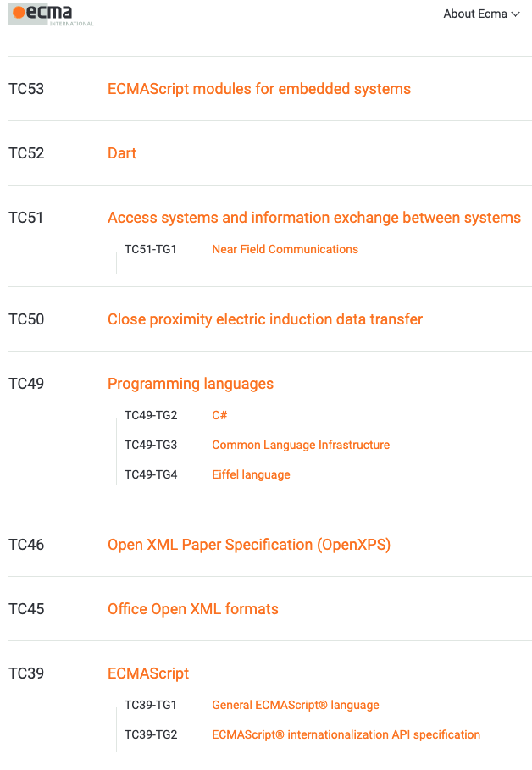Screen dimensions: 532x770
Task: Open Access systems and information exchange link
Action: [x=314, y=218]
